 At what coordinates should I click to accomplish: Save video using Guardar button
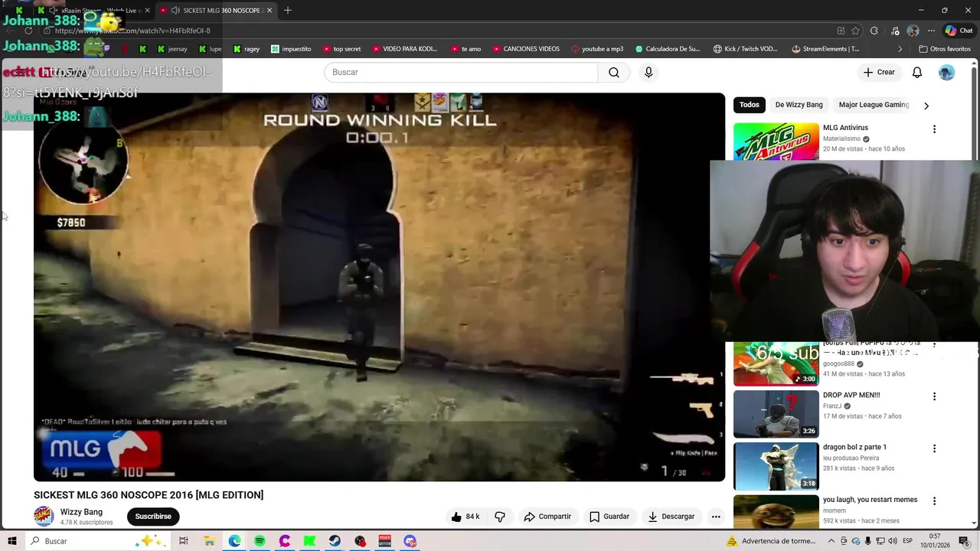609,517
